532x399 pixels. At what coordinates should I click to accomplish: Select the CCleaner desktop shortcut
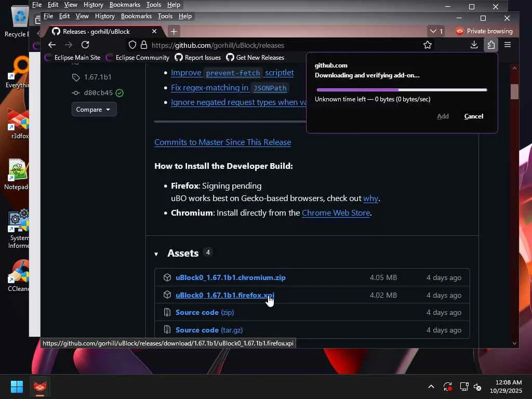18,276
